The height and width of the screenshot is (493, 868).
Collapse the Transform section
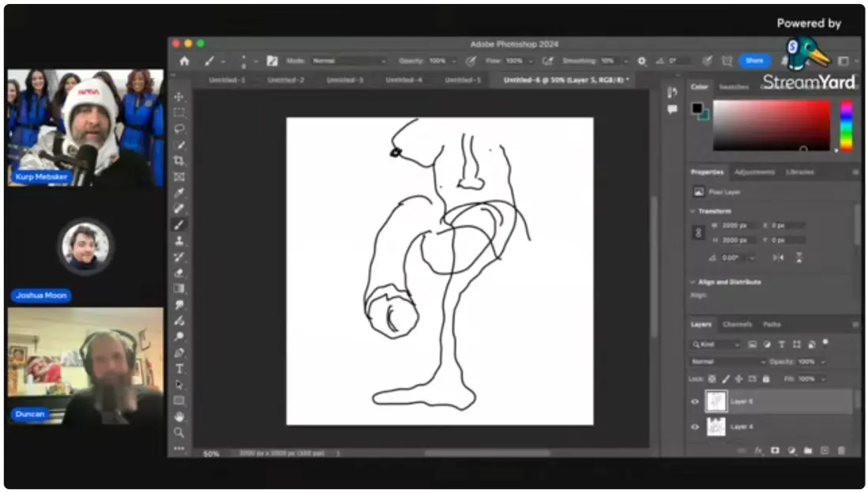693,211
